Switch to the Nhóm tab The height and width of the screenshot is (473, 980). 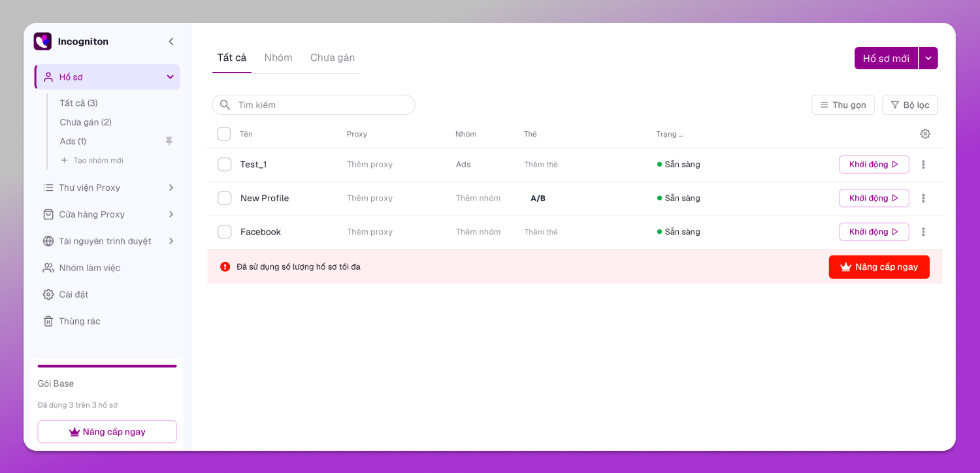278,58
